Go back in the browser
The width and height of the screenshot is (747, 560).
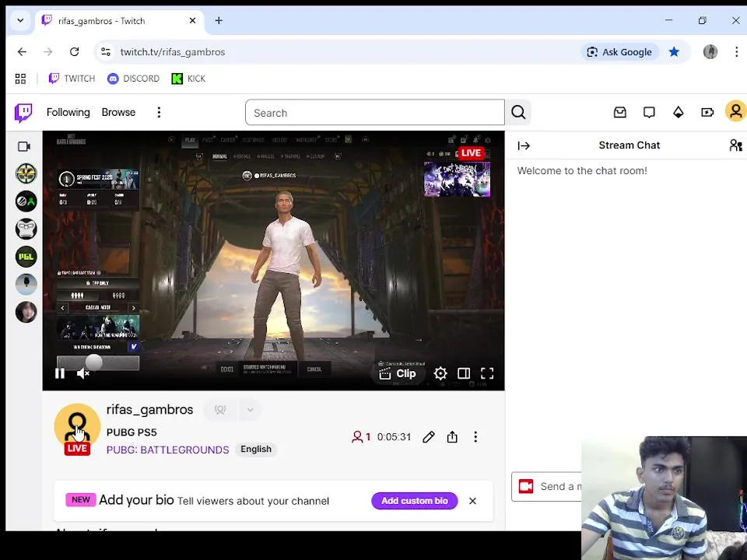coord(22,52)
